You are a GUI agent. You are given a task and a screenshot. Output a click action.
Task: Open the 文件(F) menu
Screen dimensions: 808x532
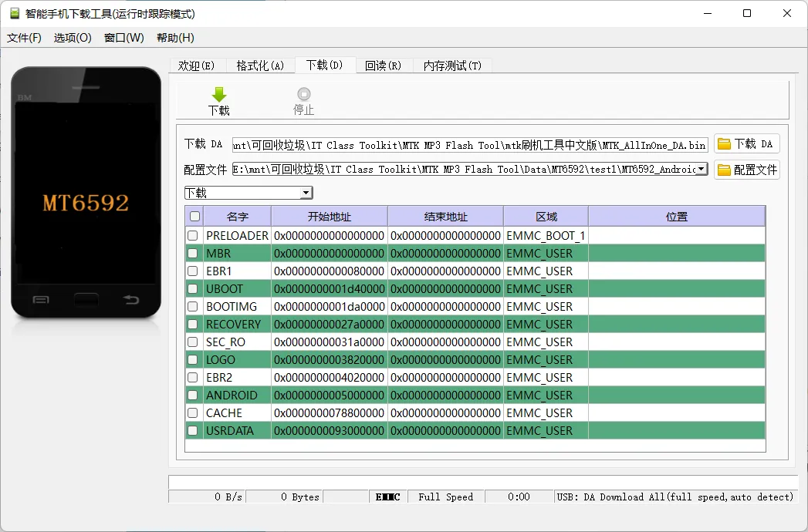tap(24, 38)
